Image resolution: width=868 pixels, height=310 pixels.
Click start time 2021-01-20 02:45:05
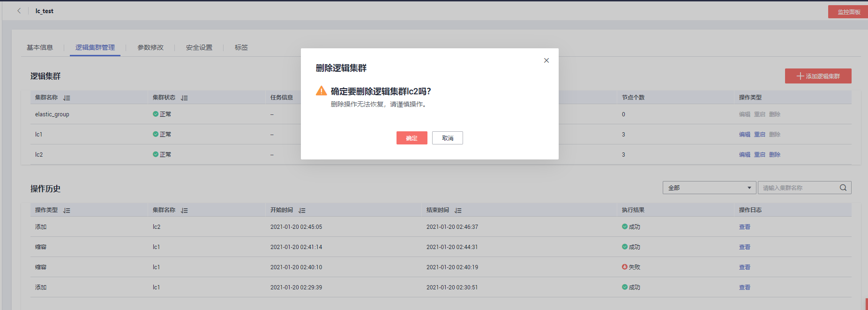click(x=296, y=227)
